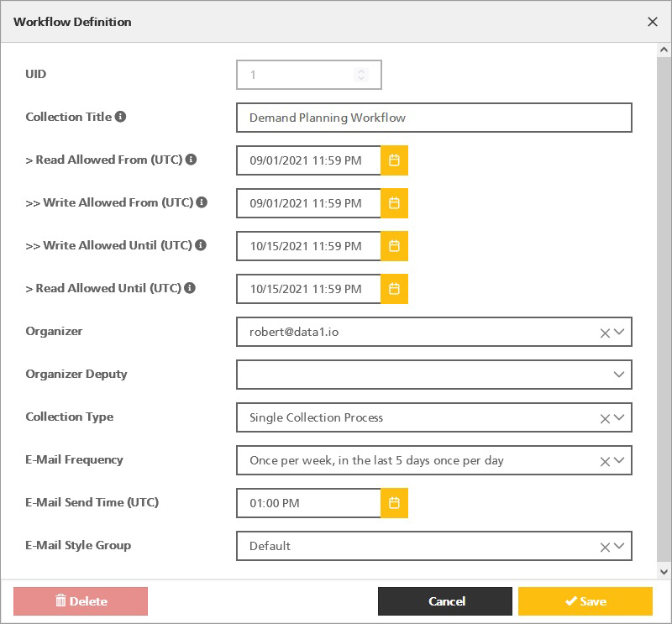Click the 'Organizer Deputy' label
672x624 pixels.
coord(76,374)
